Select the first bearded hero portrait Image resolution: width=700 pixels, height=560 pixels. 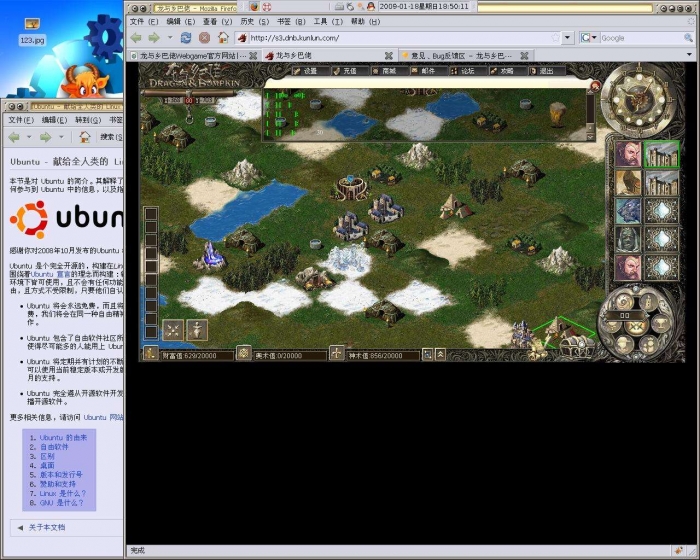628,154
